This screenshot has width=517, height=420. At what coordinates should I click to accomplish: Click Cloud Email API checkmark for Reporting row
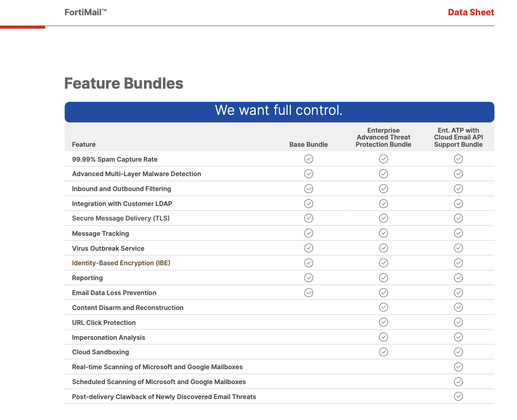(459, 278)
